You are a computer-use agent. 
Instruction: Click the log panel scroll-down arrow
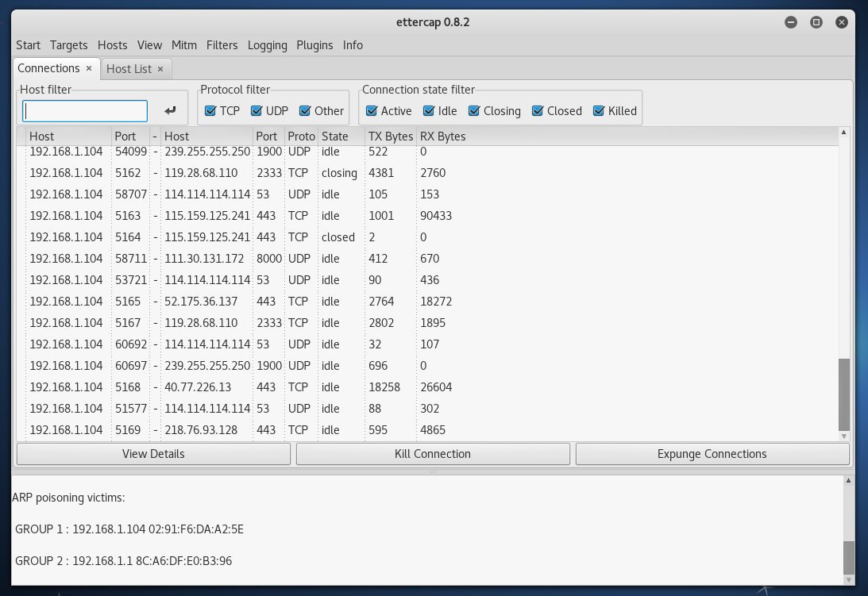[x=848, y=580]
